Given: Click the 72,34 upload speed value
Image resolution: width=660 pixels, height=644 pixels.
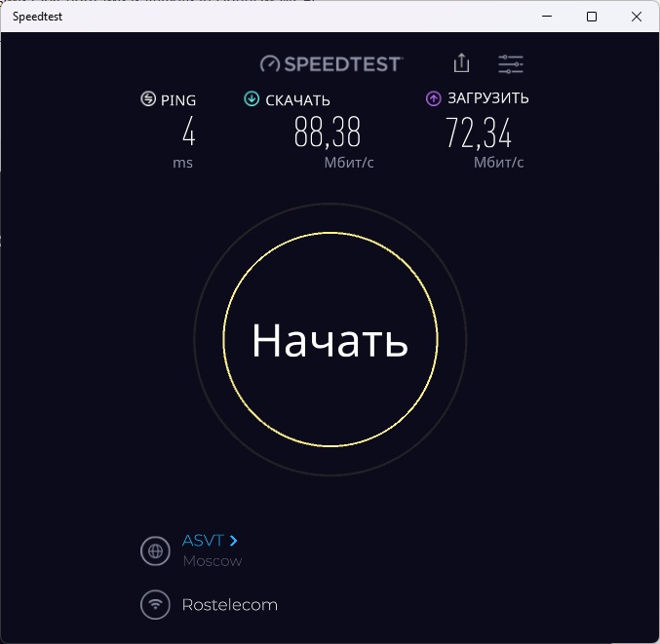Looking at the screenshot, I should (479, 133).
